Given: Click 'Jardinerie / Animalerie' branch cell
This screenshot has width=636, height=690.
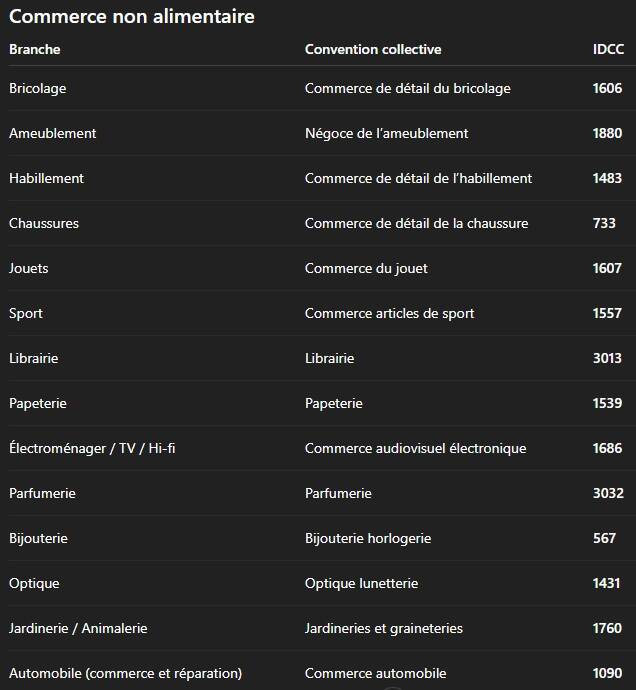Looking at the screenshot, I should (x=78, y=628).
